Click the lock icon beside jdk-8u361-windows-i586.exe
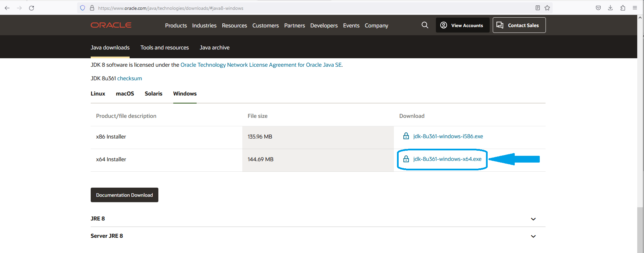The image size is (644, 253). [406, 136]
